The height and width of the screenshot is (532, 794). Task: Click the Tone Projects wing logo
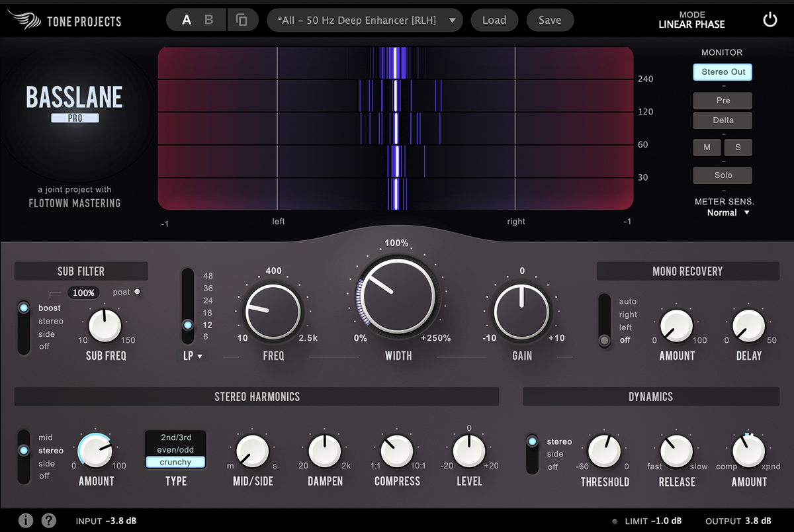click(24, 21)
